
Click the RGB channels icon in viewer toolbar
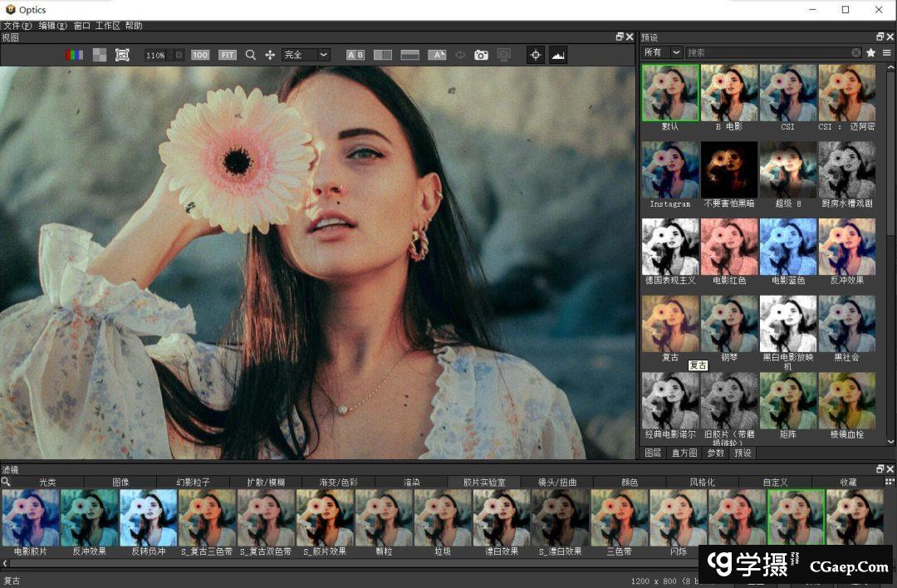pos(74,55)
